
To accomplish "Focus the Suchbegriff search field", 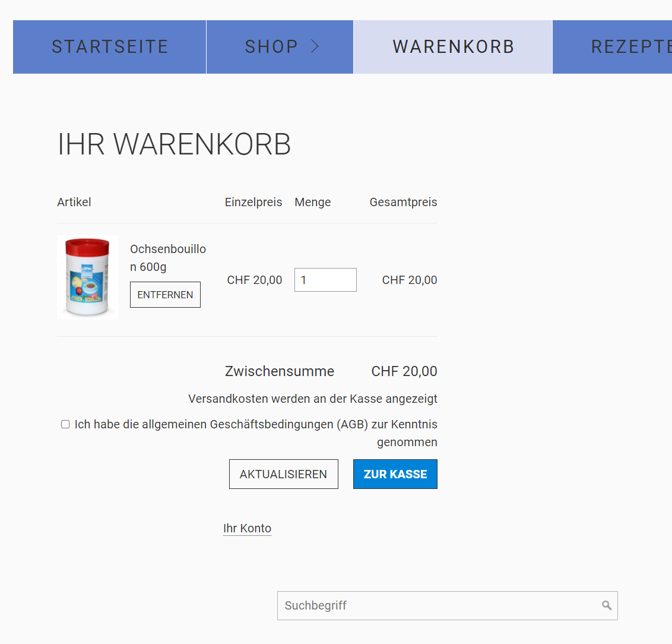I will tap(447, 605).
